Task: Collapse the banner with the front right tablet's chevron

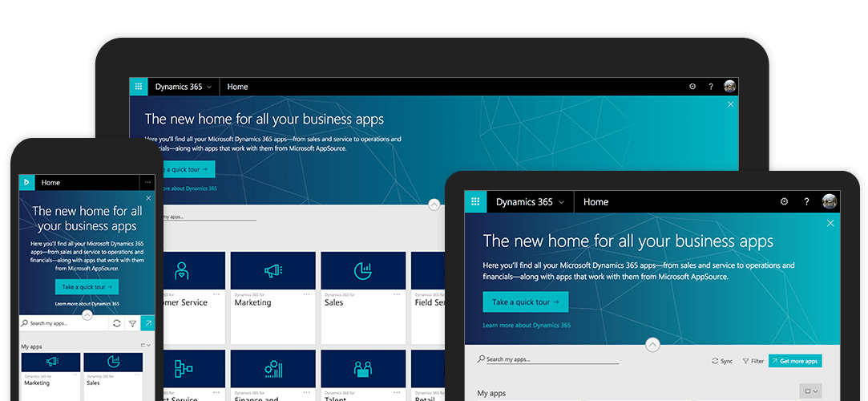Action: pyautogui.click(x=652, y=345)
